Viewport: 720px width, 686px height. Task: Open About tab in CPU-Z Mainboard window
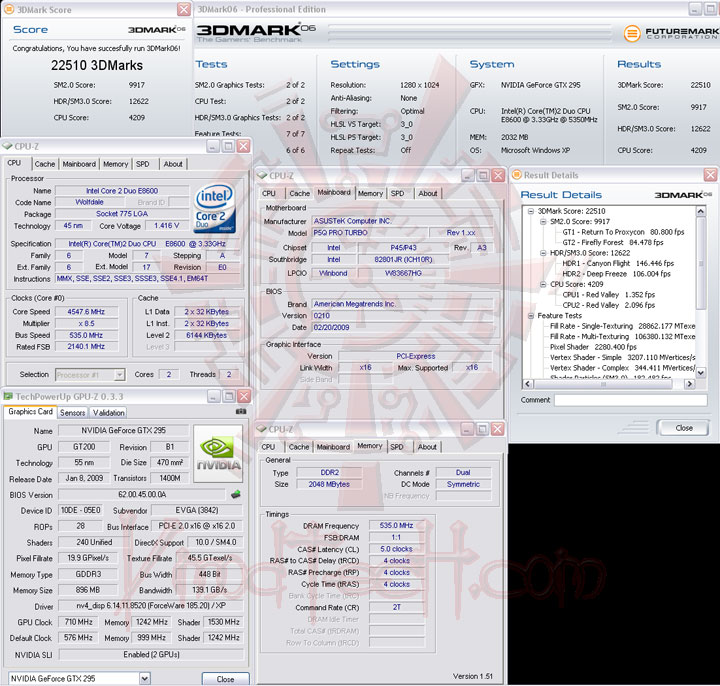point(428,193)
